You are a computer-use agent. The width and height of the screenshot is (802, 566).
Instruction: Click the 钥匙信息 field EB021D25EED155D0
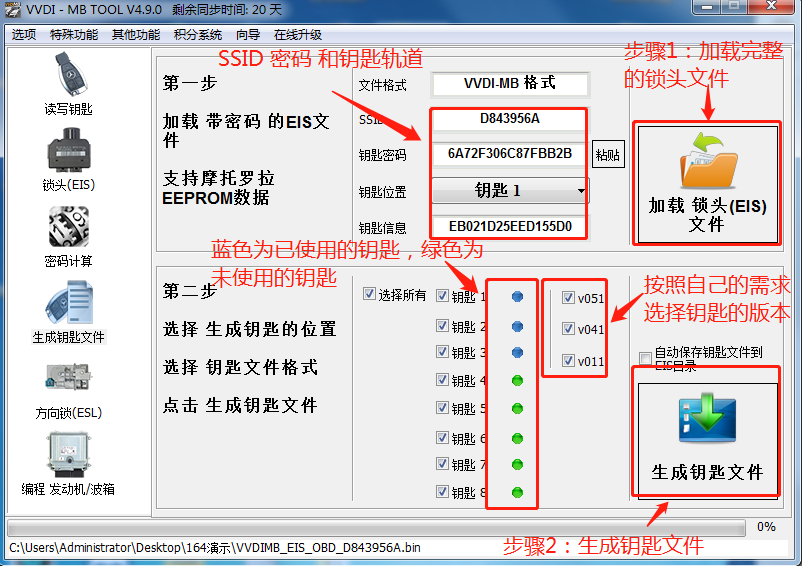[x=510, y=227]
